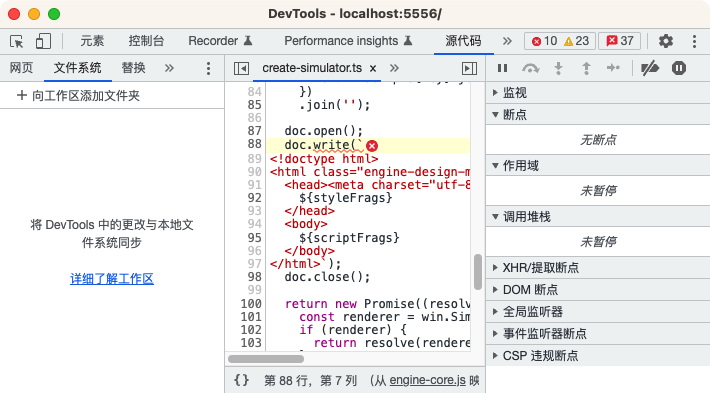Click the step out icon
The image size is (710, 393).
[586, 68]
